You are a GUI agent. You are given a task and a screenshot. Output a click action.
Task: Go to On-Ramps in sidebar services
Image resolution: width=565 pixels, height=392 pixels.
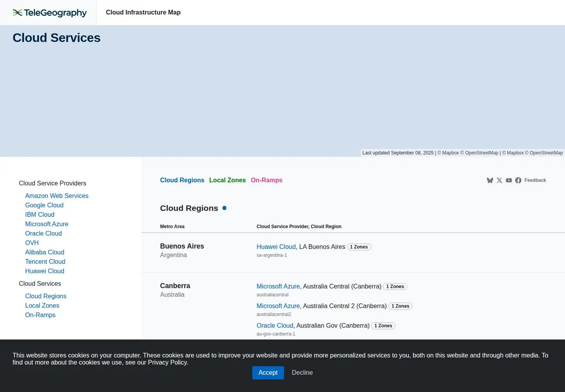click(40, 315)
